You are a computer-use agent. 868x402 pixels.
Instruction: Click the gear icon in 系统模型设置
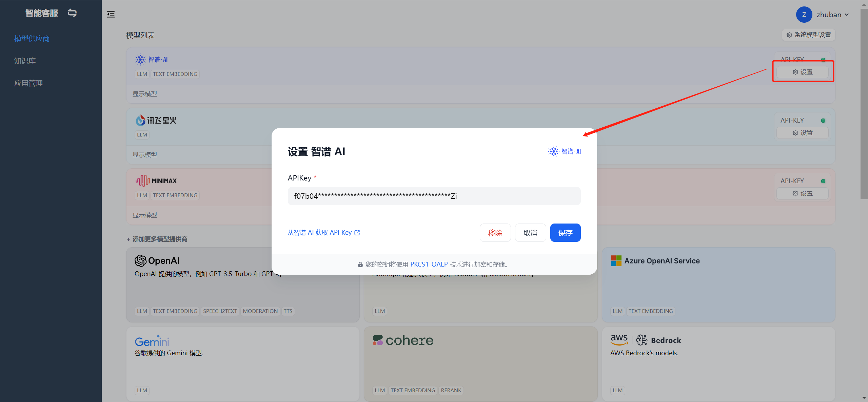(x=789, y=35)
